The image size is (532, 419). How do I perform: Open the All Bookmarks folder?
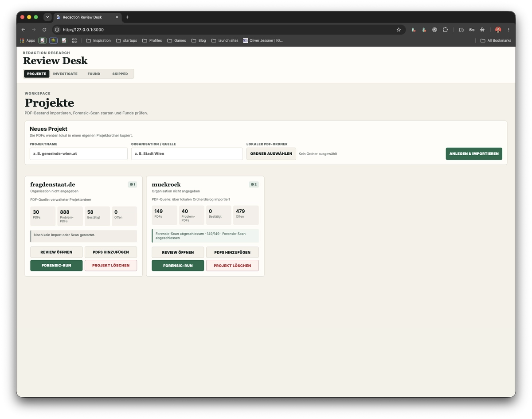point(496,40)
